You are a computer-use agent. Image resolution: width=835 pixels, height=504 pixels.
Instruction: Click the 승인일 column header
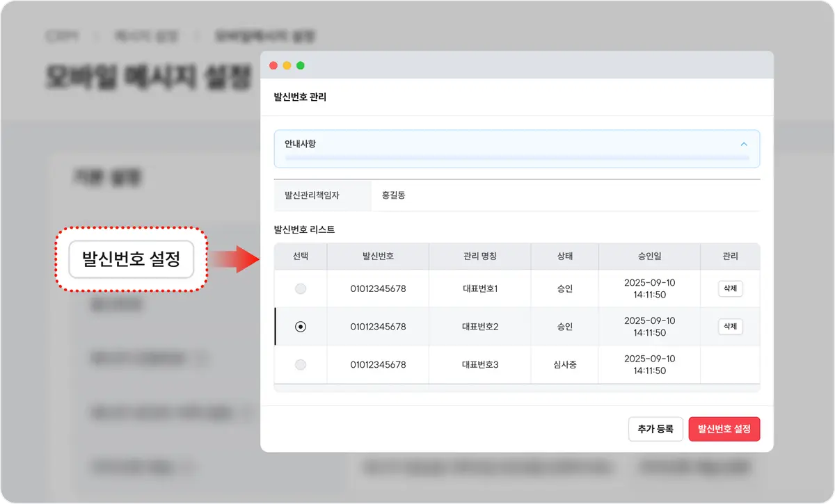pos(649,256)
